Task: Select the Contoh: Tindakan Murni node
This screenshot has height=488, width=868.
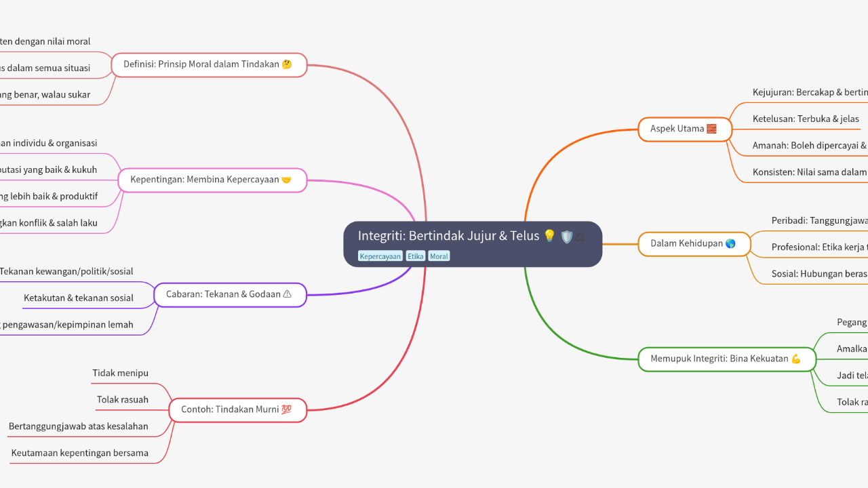Action: [238, 410]
